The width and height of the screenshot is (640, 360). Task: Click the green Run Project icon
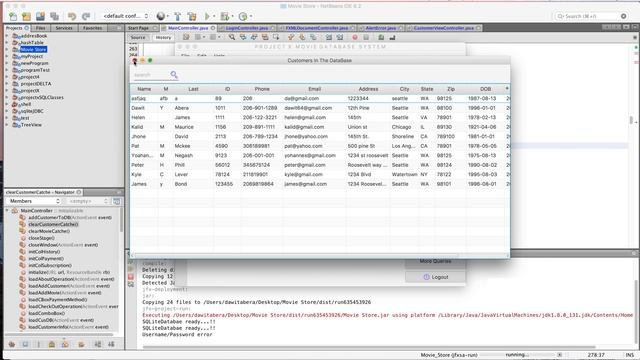point(207,16)
